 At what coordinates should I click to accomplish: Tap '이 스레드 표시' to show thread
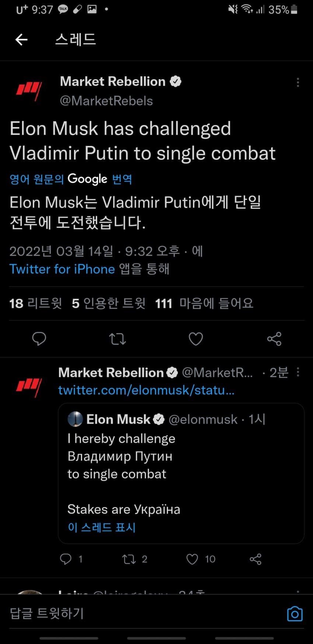coord(102,527)
